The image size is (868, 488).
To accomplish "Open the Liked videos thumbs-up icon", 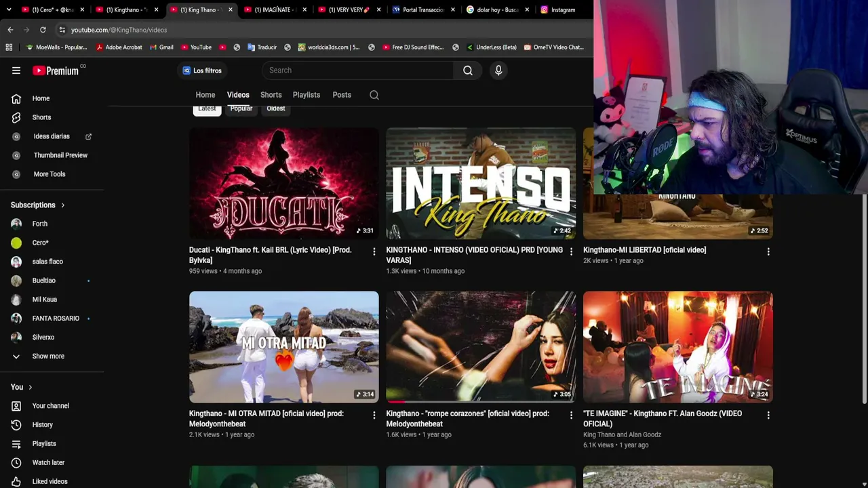I will click(x=16, y=482).
